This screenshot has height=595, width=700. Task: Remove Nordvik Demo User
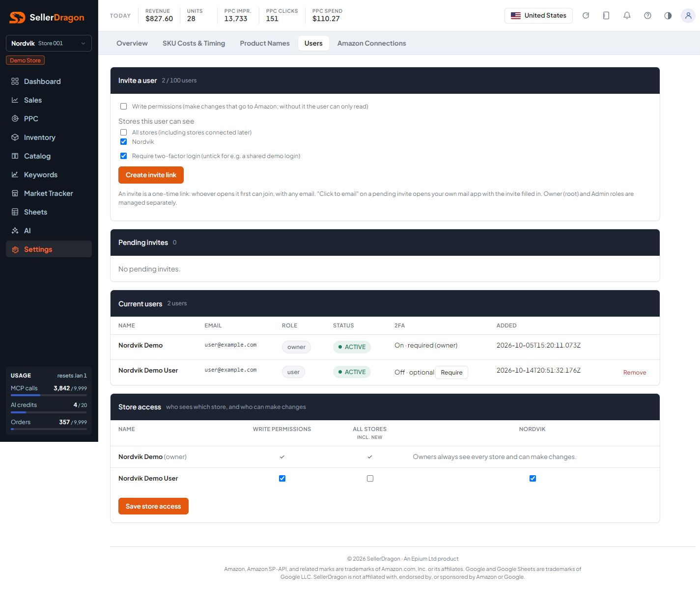635,373
